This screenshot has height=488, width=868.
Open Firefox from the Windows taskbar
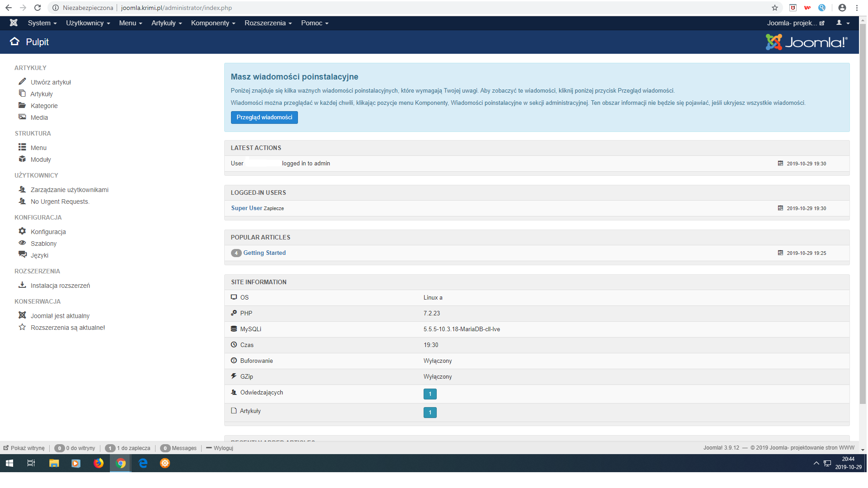coord(98,463)
